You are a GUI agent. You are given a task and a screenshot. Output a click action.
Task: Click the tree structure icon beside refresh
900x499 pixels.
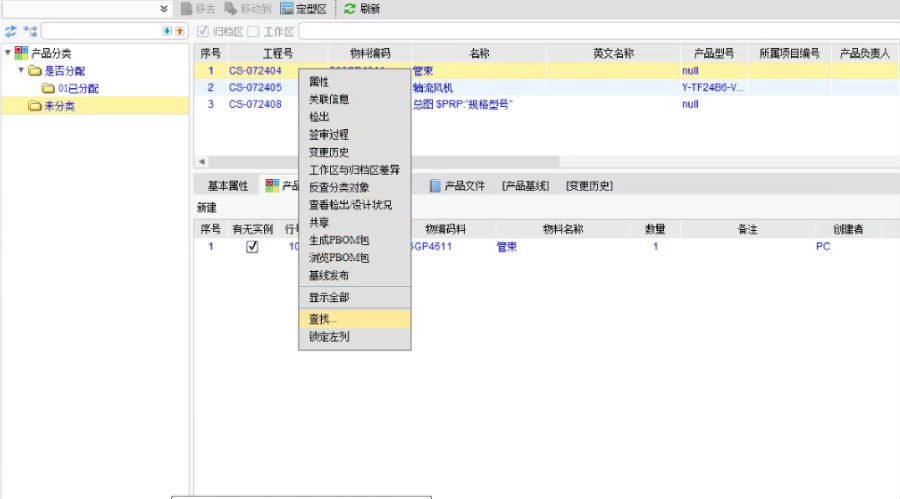(30, 32)
